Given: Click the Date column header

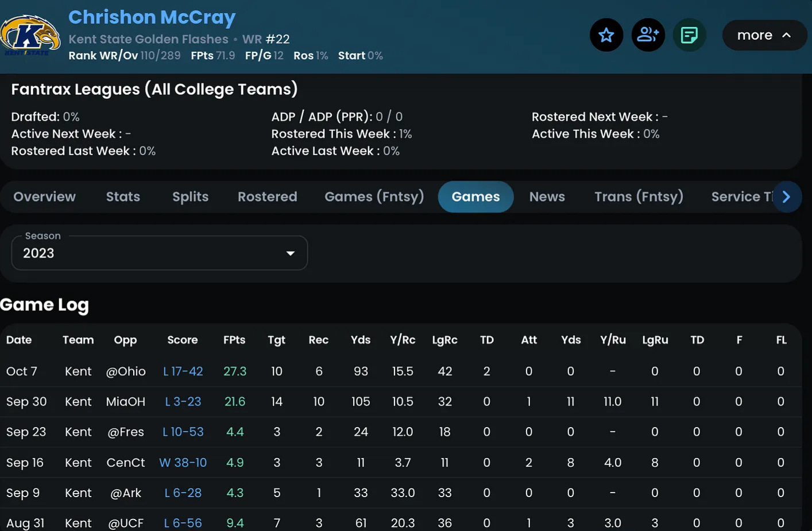Looking at the screenshot, I should click(x=19, y=340).
